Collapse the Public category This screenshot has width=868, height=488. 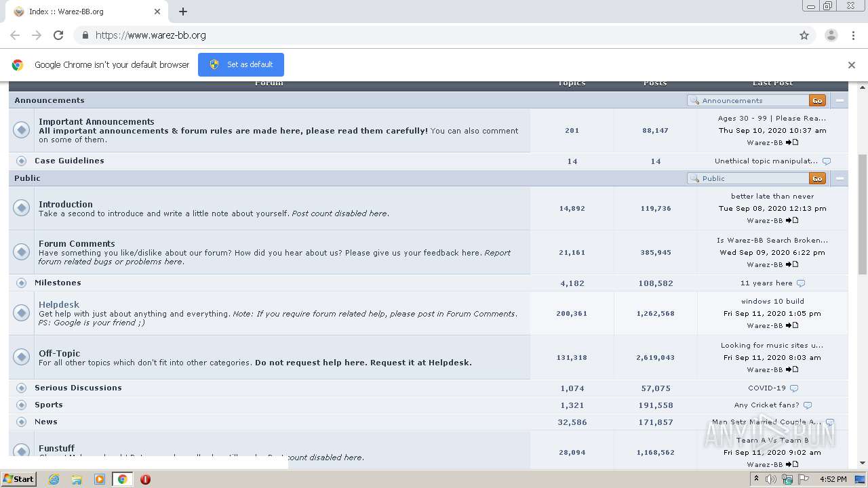840,178
